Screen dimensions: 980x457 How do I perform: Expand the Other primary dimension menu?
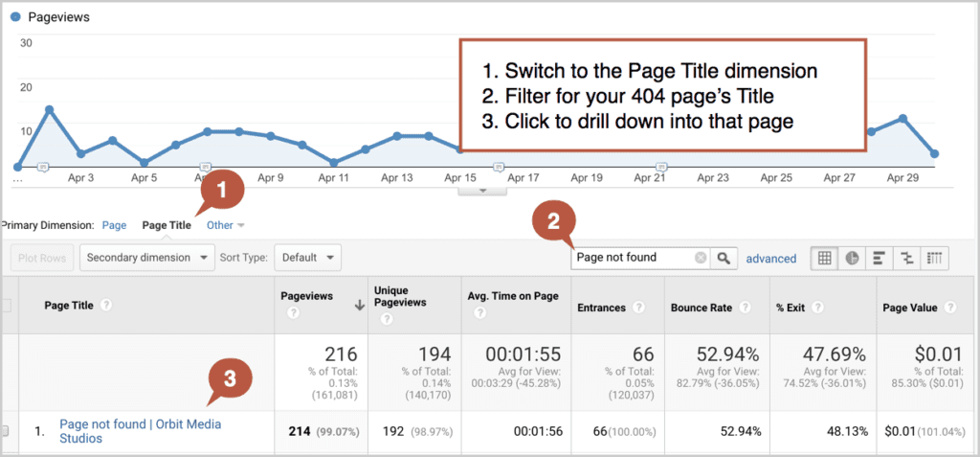pyautogui.click(x=226, y=225)
